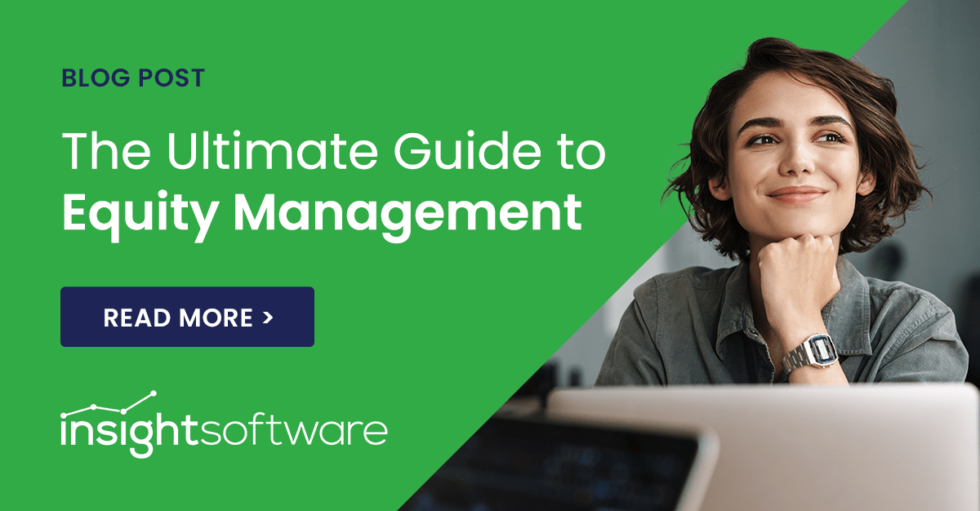The height and width of the screenshot is (511, 980).
Task: Tap the middle dip point of the chart logo
Action: [x=122, y=410]
